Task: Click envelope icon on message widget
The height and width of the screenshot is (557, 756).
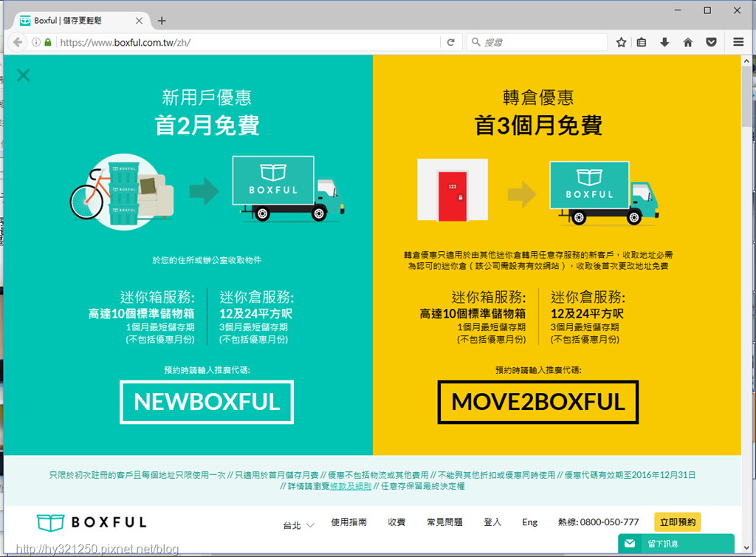Action: pos(630,544)
